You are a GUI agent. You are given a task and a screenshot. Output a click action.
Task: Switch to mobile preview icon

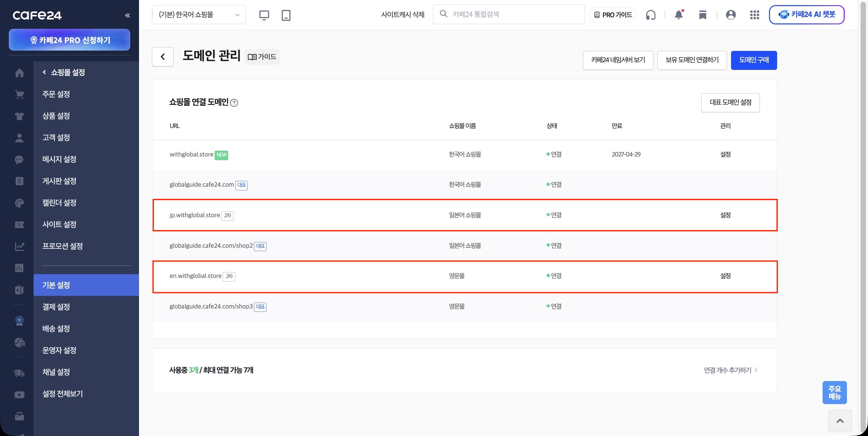(286, 15)
